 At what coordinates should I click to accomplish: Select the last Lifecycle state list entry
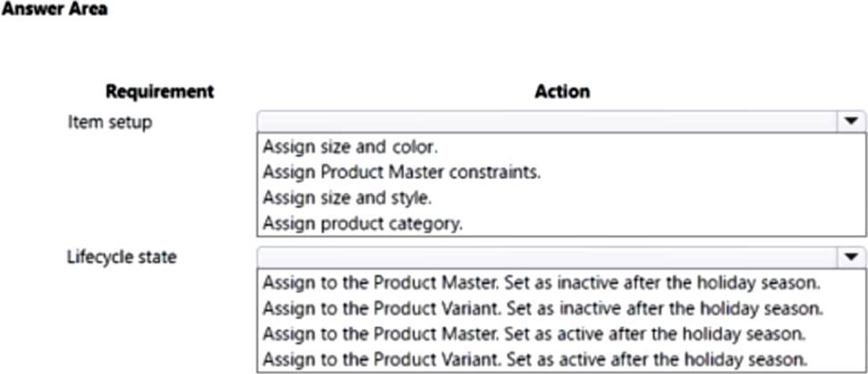coord(536,359)
